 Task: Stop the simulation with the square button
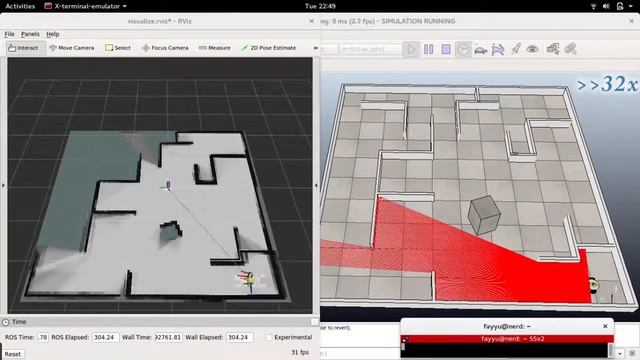coord(446,49)
